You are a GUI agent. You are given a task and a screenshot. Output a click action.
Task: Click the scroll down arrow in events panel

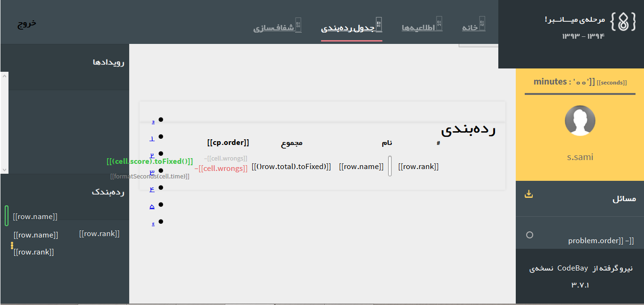[x=4, y=169]
